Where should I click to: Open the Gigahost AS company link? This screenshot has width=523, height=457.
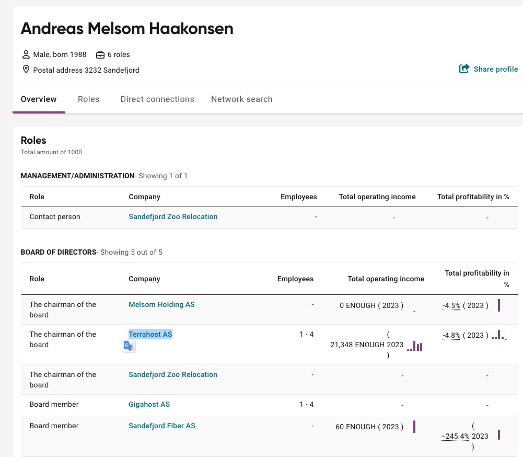(149, 404)
